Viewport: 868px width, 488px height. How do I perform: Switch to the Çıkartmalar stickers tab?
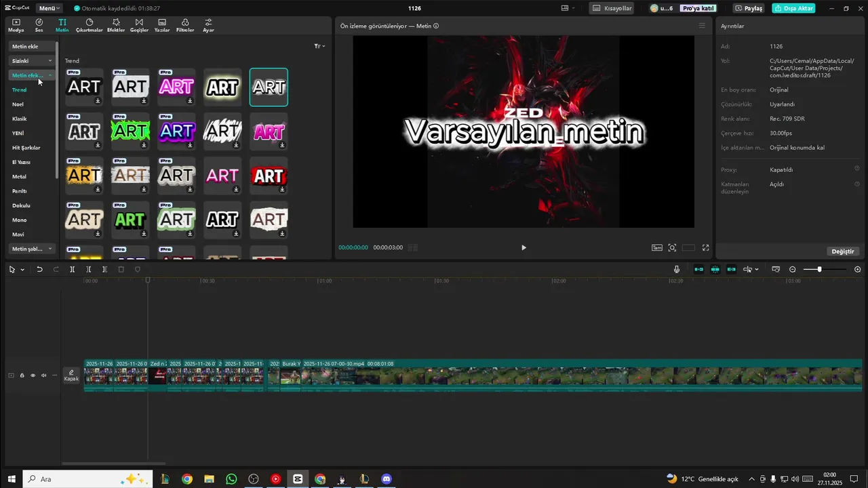pyautogui.click(x=89, y=26)
